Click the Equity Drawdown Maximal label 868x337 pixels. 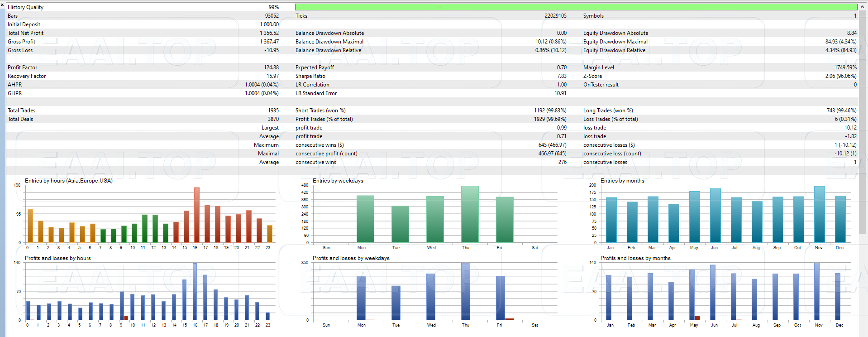(x=615, y=42)
